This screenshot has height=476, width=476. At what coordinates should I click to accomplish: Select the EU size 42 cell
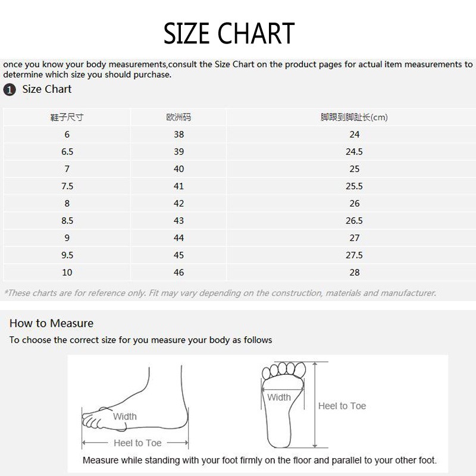(x=178, y=203)
